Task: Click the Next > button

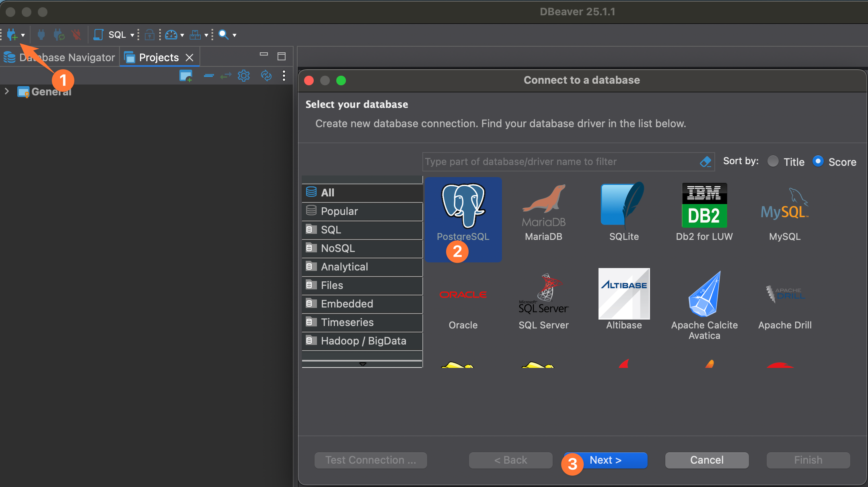Action: click(606, 460)
